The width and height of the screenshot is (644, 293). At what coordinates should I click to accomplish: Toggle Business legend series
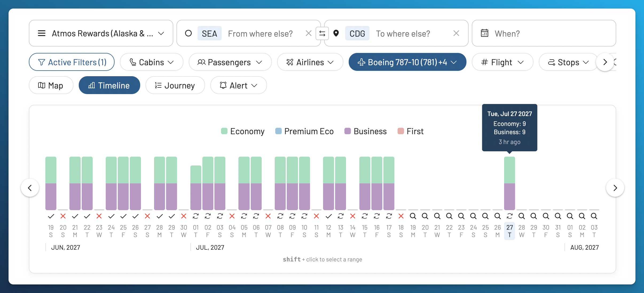point(366,131)
